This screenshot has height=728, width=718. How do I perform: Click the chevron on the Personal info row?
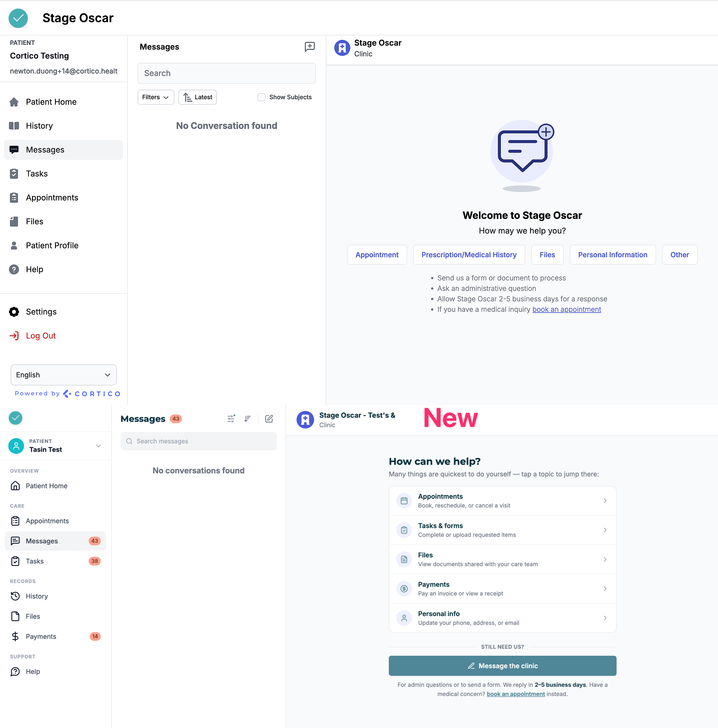(x=605, y=618)
